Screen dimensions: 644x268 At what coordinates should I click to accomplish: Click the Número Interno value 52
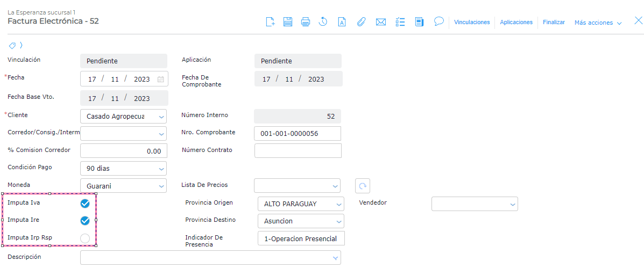(298, 117)
